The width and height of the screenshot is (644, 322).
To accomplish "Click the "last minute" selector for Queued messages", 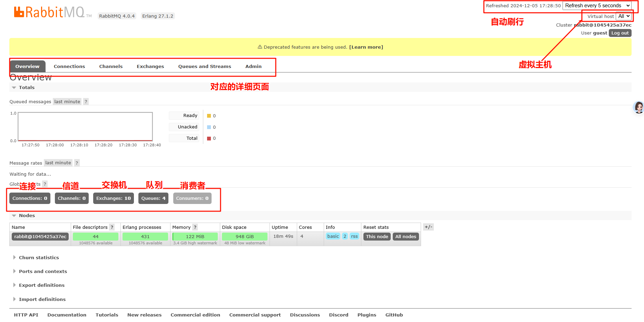I will tap(67, 101).
